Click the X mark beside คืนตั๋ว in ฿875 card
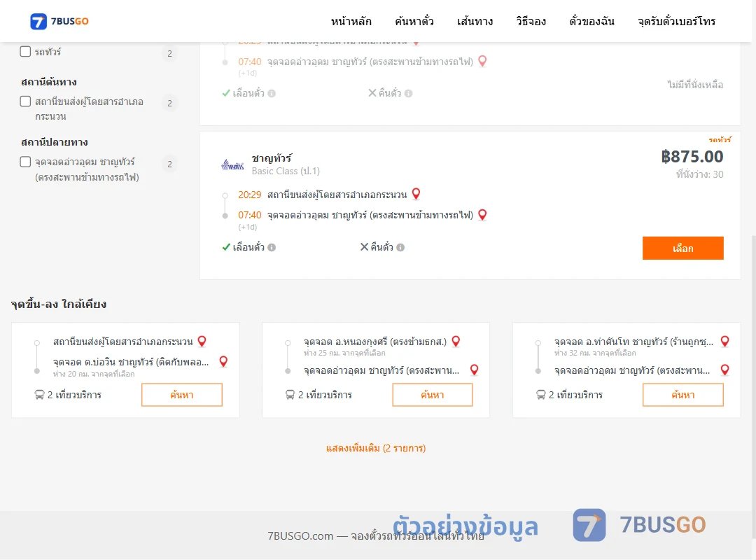756x560 pixels. (x=365, y=247)
